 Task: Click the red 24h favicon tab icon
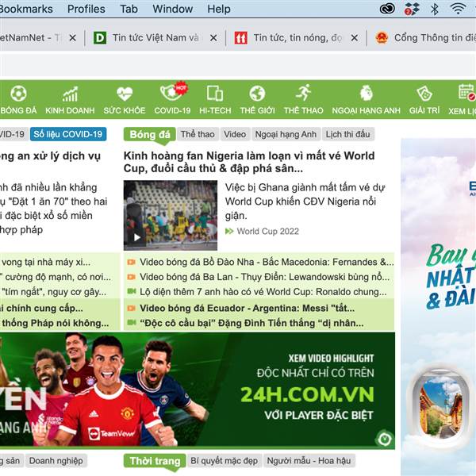coord(240,38)
